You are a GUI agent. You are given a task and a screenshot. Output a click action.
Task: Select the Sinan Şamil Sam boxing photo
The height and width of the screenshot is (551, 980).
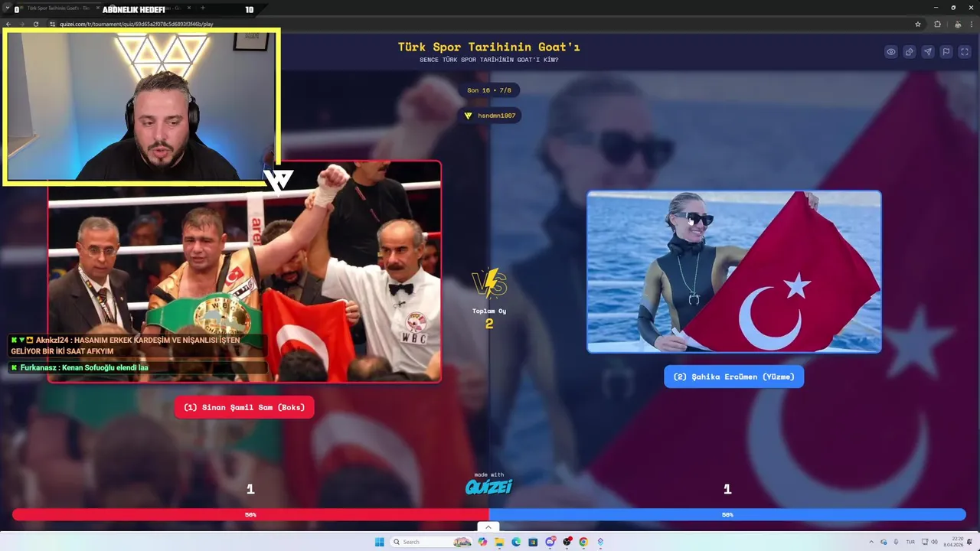click(244, 271)
